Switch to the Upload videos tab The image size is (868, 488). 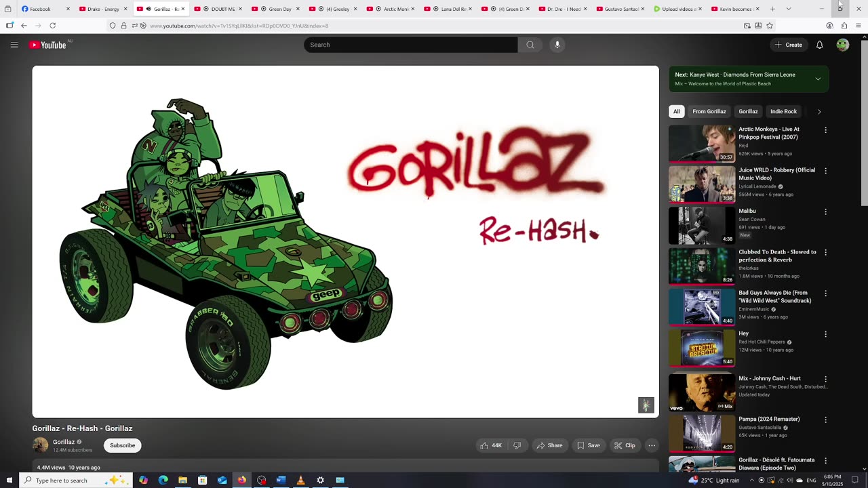679,9
